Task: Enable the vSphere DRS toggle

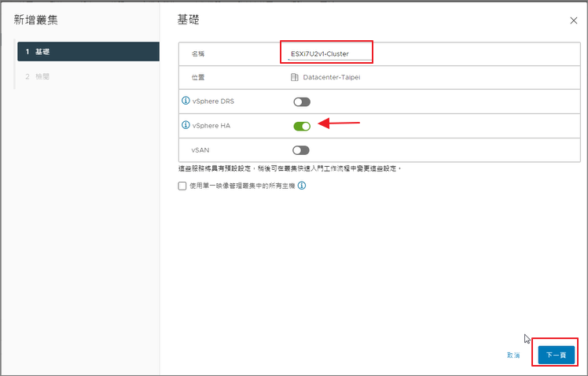Action: [302, 101]
